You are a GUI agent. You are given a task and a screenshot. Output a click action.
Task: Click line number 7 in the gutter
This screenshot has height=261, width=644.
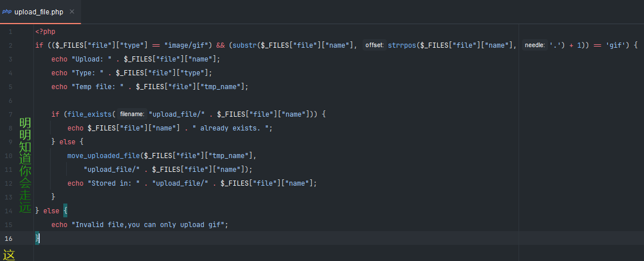click(x=10, y=114)
